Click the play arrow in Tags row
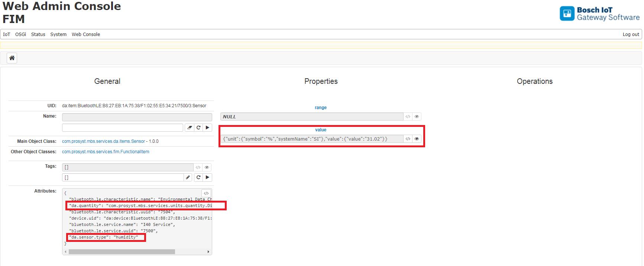The height and width of the screenshot is (266, 644). [x=207, y=177]
